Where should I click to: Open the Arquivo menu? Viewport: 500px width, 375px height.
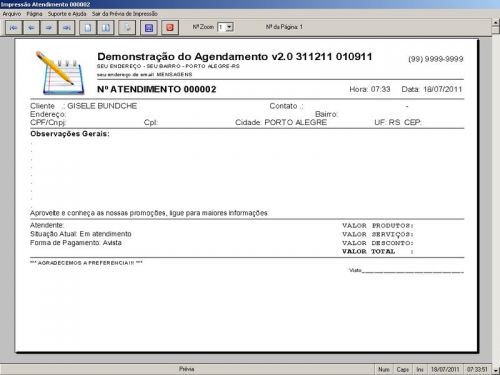pyautogui.click(x=12, y=14)
